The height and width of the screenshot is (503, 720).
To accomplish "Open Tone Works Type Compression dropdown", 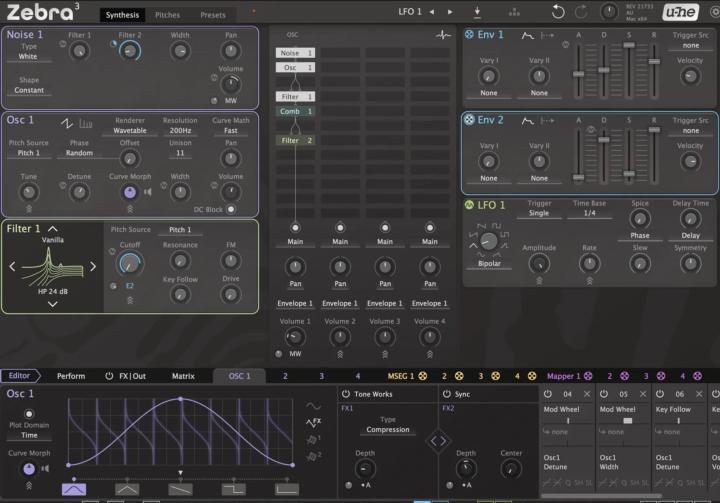I will (x=388, y=430).
